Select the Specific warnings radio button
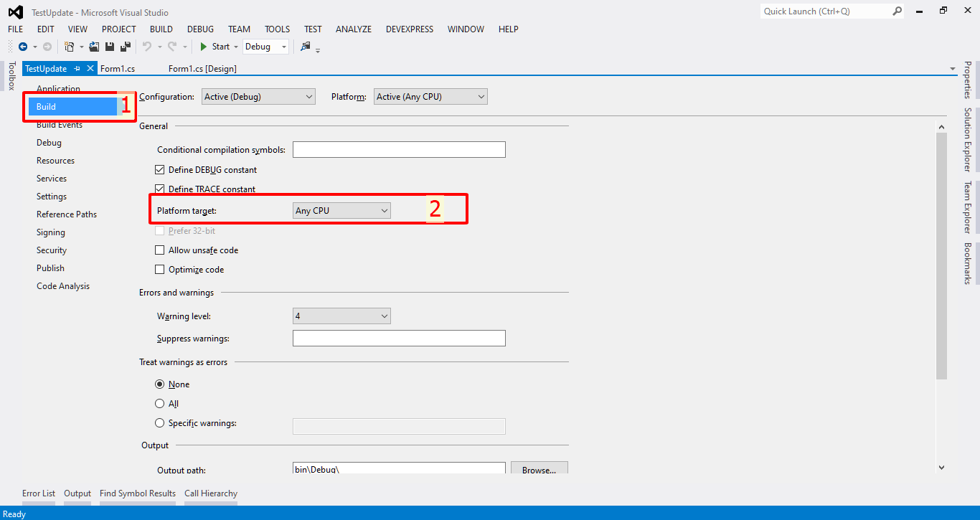 160,423
